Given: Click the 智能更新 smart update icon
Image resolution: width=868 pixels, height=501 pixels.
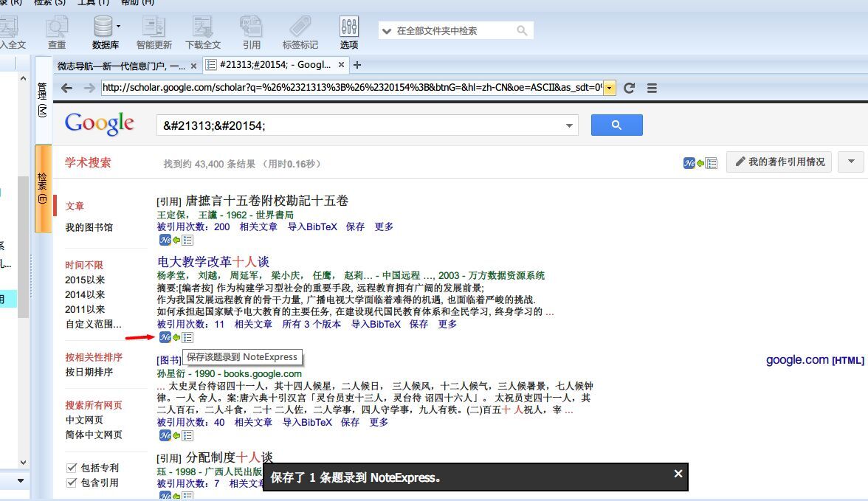Looking at the screenshot, I should click(x=154, y=32).
